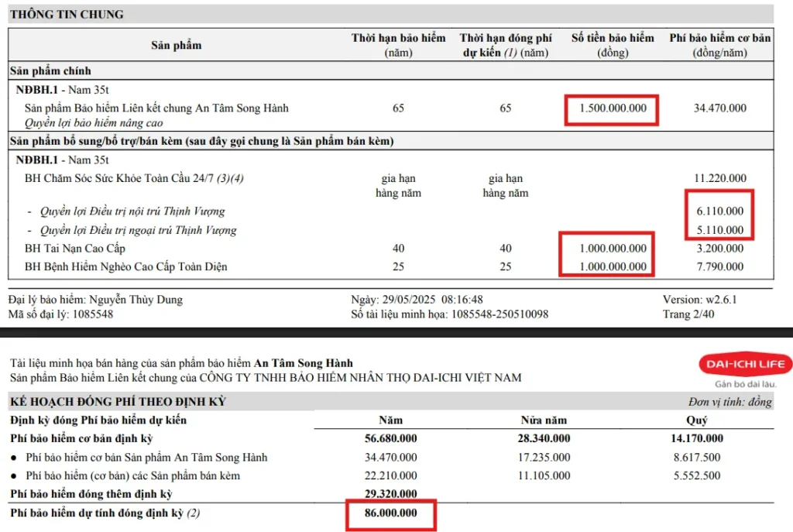Viewport: 793px width, 532px height.
Task: Select 'Định kỳ đóng Phí bảo hiểm dự kiến' label
Action: pyautogui.click(x=98, y=420)
